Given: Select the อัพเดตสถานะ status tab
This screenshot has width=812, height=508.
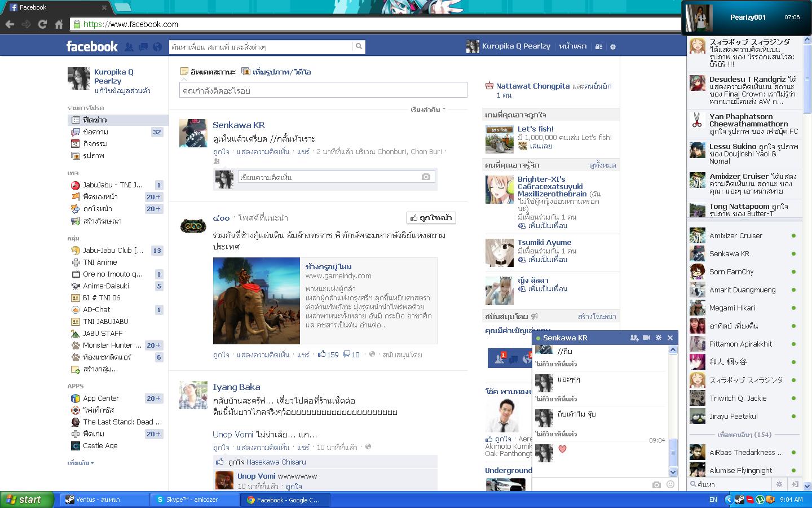Looking at the screenshot, I should pyautogui.click(x=208, y=72).
